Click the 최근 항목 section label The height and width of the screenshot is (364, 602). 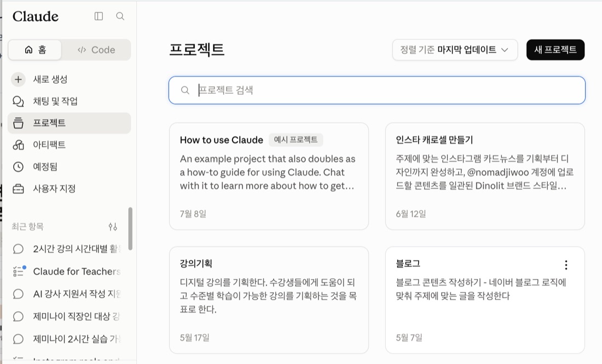point(27,227)
